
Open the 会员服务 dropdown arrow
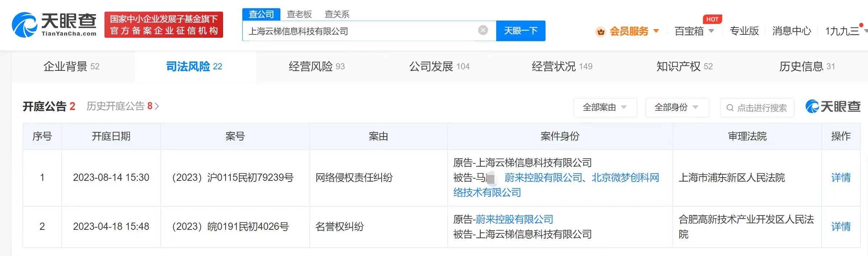coord(656,31)
